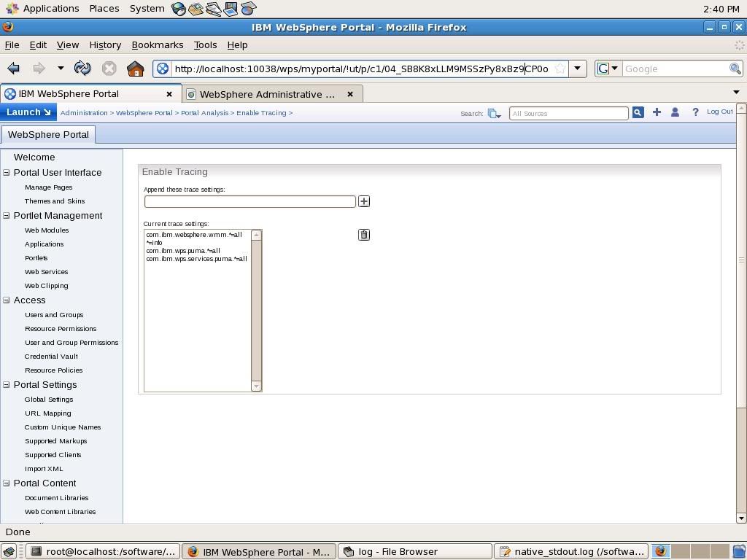Image resolution: width=747 pixels, height=560 pixels.
Task: Close the WebSphere Administrative tab
Action: pos(350,94)
